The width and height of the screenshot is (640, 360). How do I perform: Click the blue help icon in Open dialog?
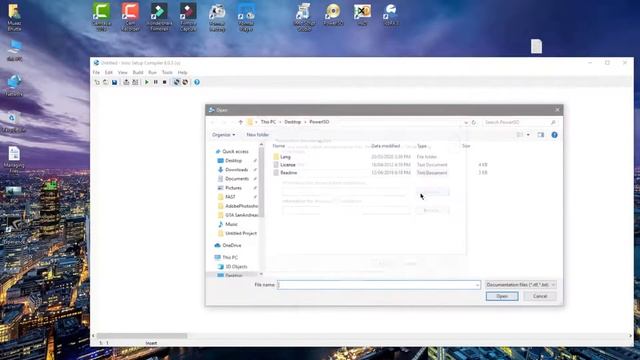coord(554,135)
